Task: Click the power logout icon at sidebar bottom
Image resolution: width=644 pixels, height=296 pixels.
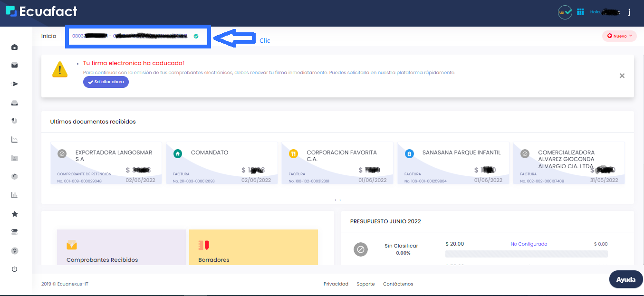Action: [x=14, y=269]
